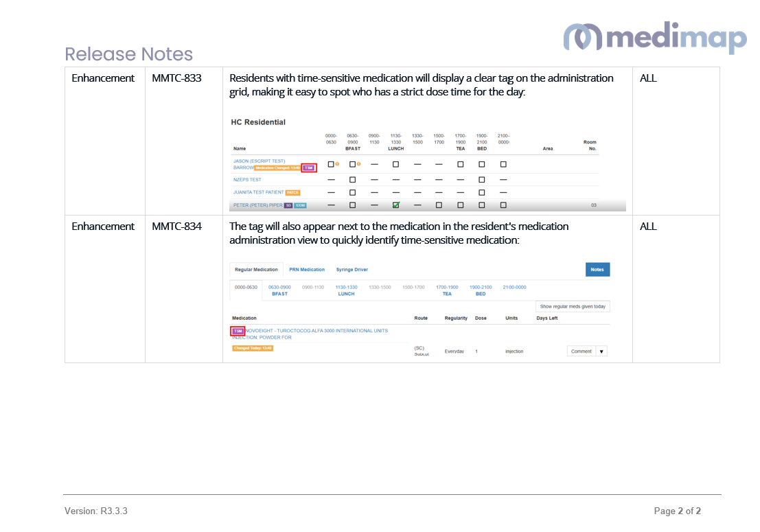Click the orange PATCH tag for Juanita
Viewport: 760px width, 532px height.
click(292, 192)
